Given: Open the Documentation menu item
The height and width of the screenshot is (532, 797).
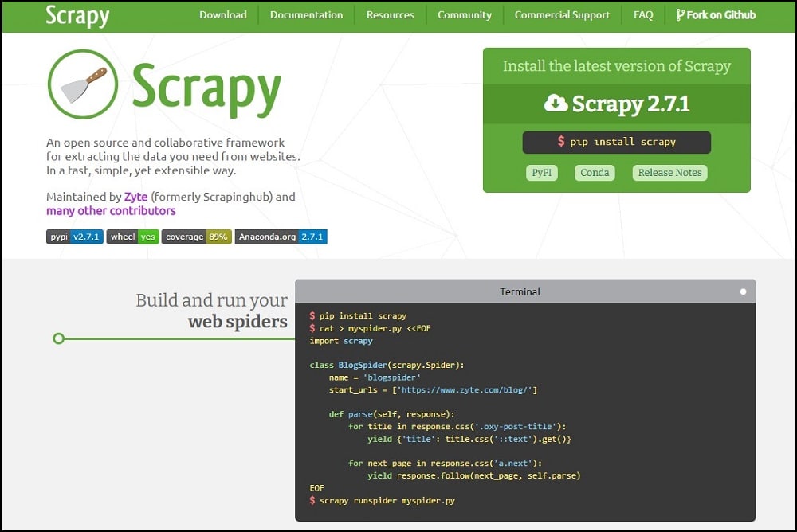Looking at the screenshot, I should 306,15.
